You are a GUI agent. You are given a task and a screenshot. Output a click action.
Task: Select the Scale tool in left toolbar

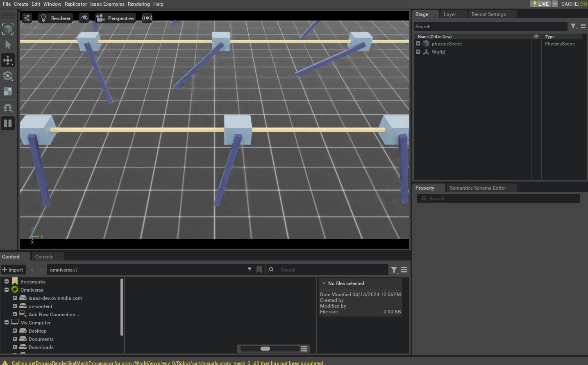pos(8,91)
